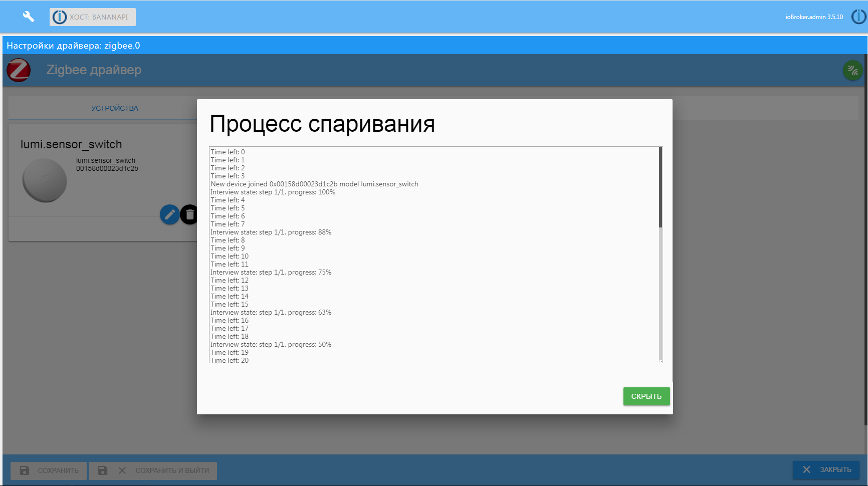Click the resize grip of log area
The width and height of the screenshot is (868, 486).
[661, 361]
